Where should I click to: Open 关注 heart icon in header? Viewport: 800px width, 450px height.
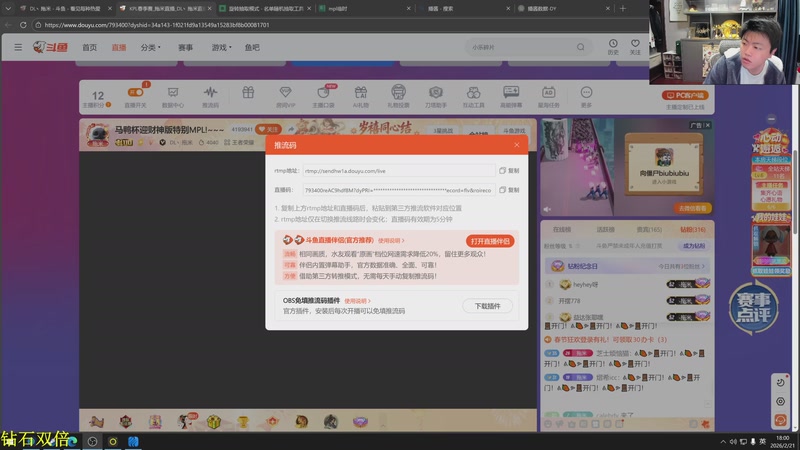click(x=635, y=47)
